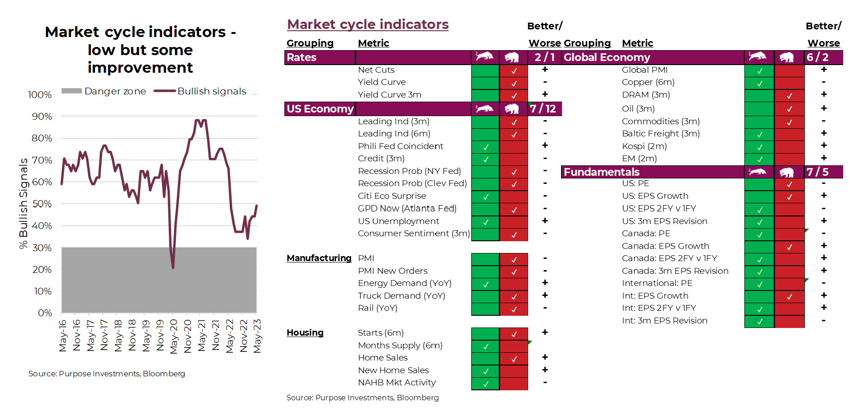The image size is (868, 412).
Task: Click the 7 / 5 score in the Fundamentals header
Action: 818,172
